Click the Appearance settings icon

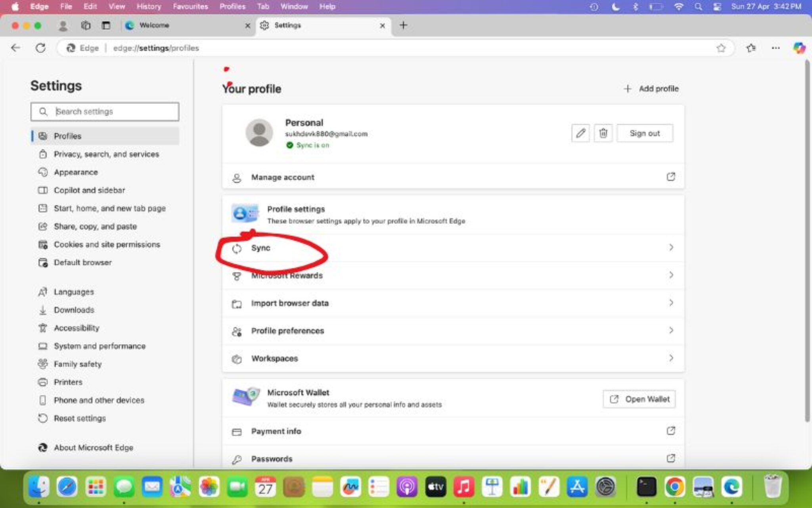[x=44, y=172]
